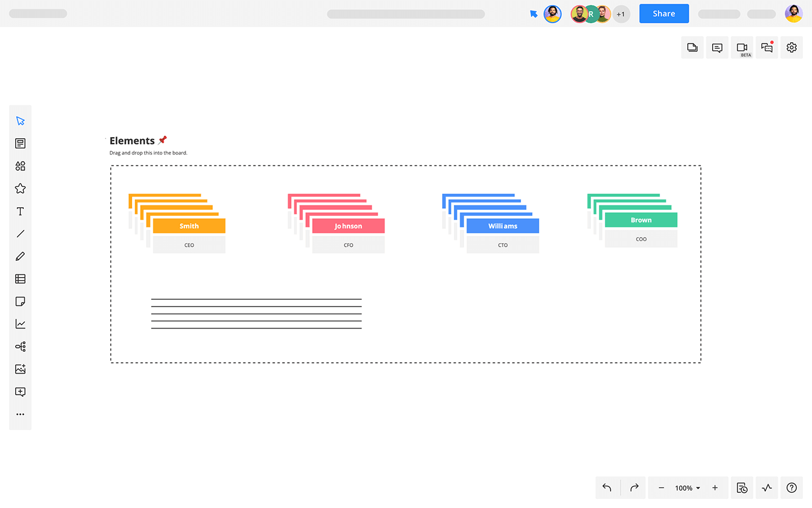
Task: Toggle the video chat beta
Action: (x=742, y=48)
